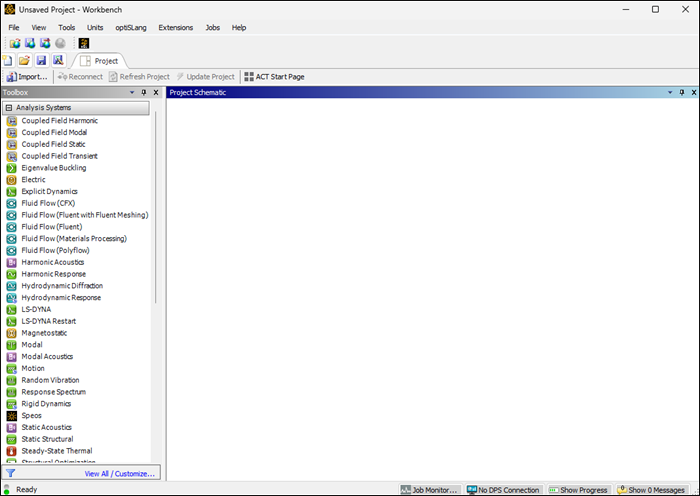Click No DPS Connection status button

(503, 490)
